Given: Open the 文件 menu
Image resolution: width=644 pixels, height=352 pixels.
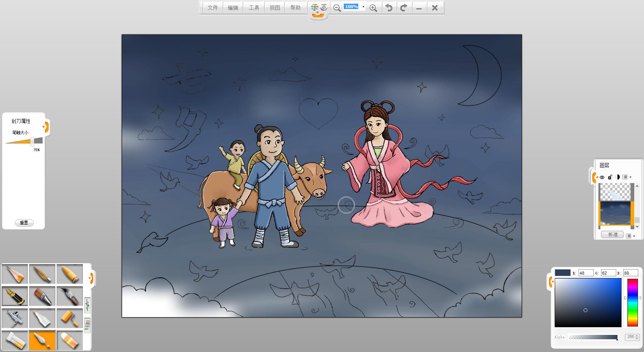Looking at the screenshot, I should 213,8.
